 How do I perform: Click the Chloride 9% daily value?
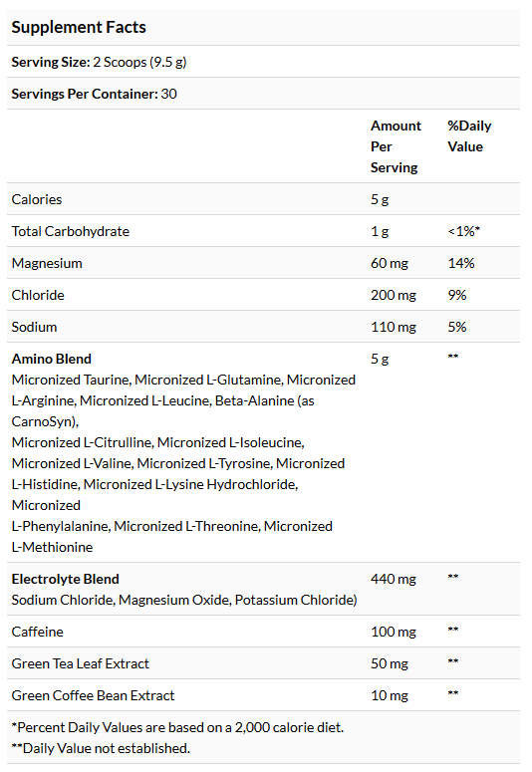click(456, 295)
